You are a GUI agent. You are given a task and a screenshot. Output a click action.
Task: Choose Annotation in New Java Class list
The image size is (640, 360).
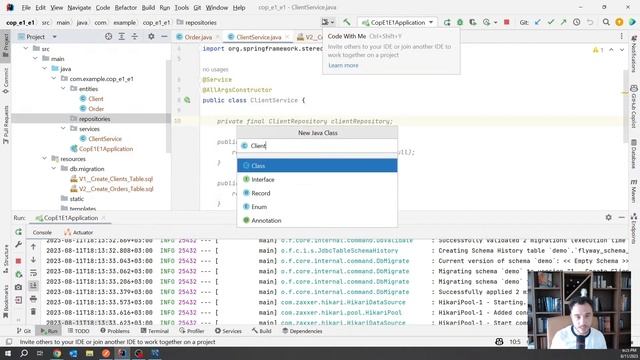317,220
